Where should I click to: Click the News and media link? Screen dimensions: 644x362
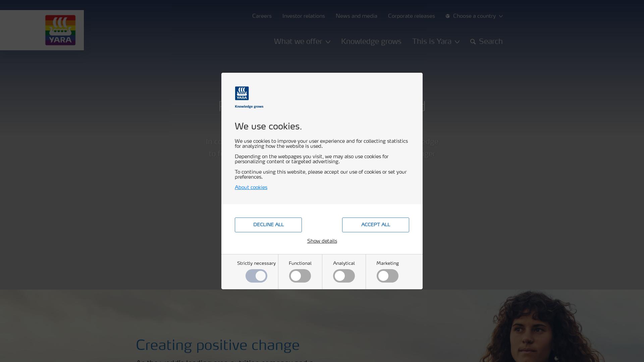tap(356, 15)
